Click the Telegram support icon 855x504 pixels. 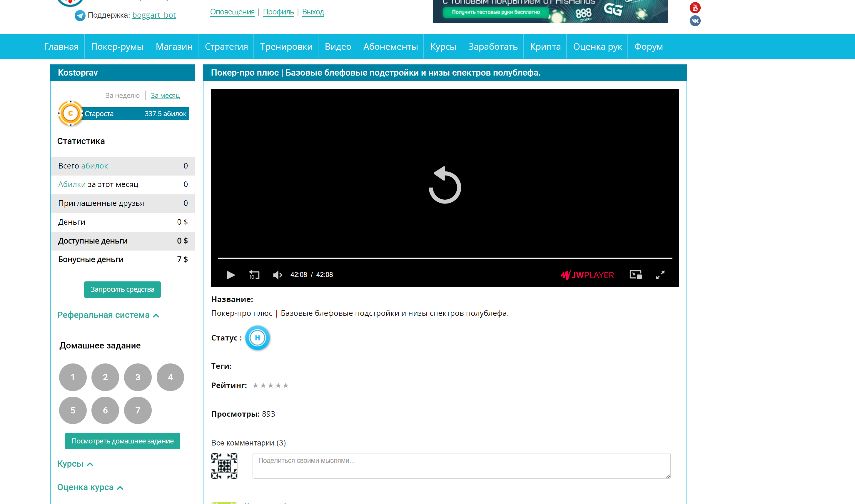pyautogui.click(x=80, y=15)
